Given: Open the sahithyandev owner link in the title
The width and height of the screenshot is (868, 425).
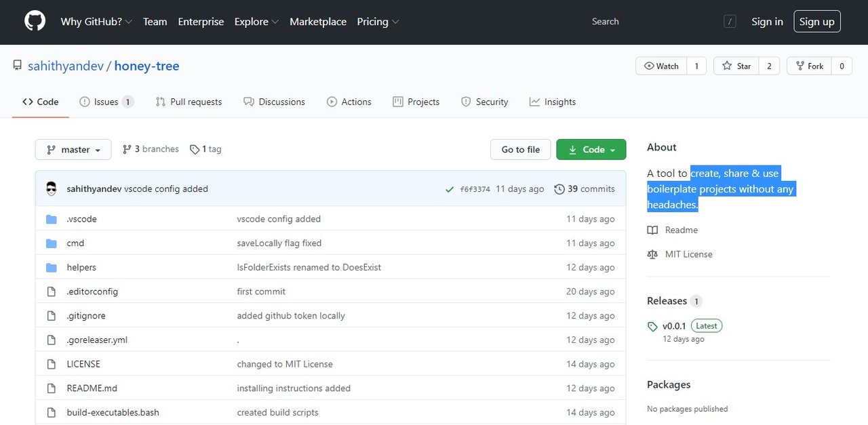Looking at the screenshot, I should [66, 66].
